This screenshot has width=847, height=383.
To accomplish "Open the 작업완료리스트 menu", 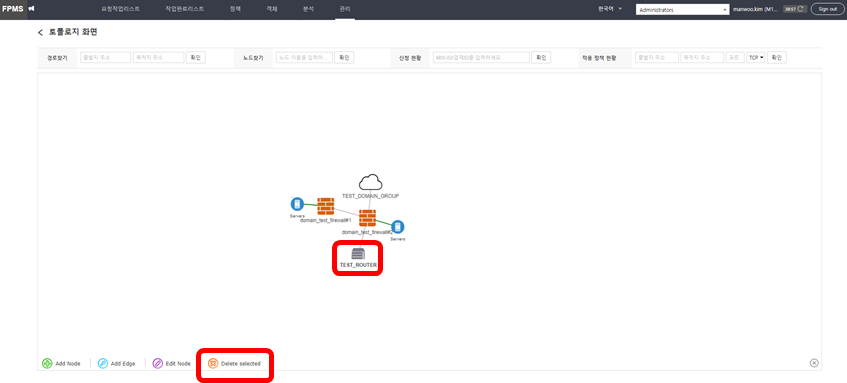I will tap(185, 9).
